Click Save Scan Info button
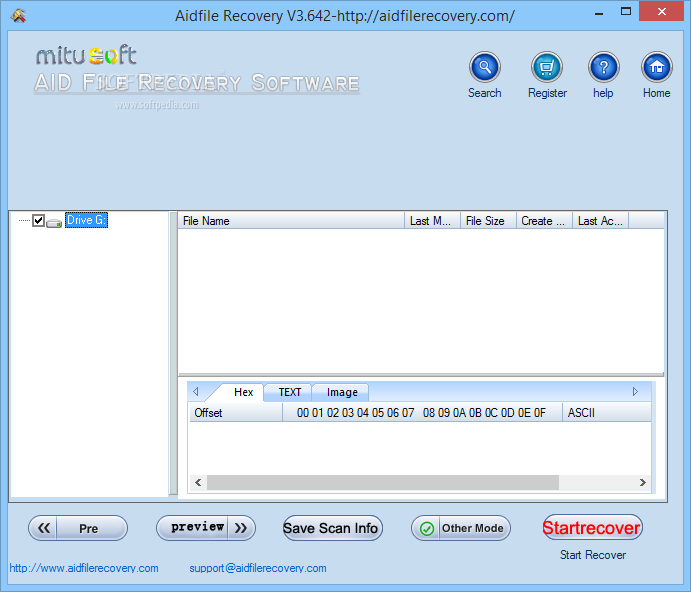Viewport: 691px width, 592px height. (333, 528)
